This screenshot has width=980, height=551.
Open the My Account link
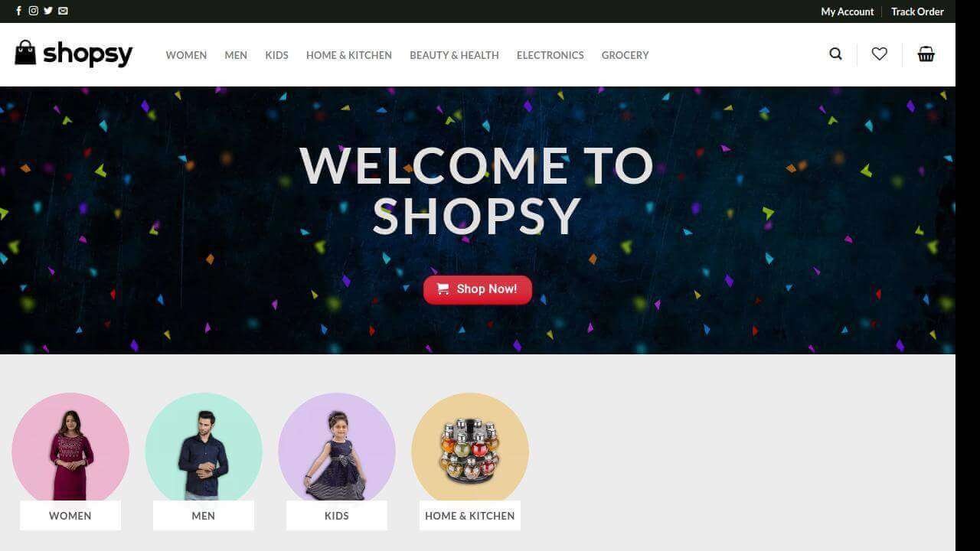(847, 11)
